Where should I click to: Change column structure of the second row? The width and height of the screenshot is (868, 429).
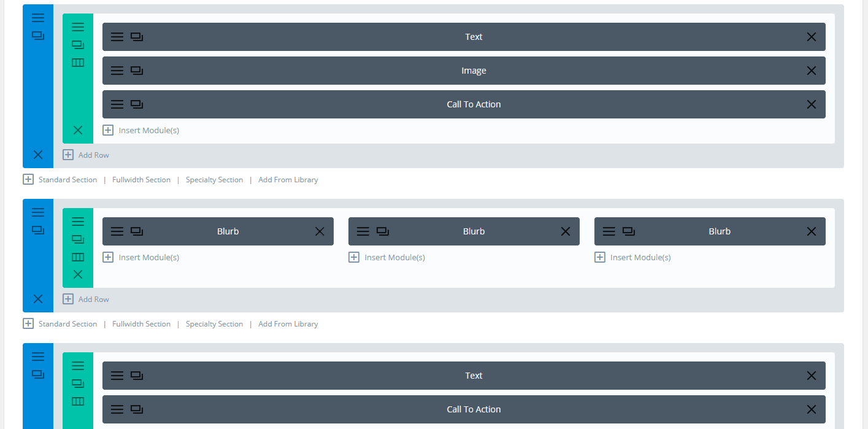pos(77,257)
